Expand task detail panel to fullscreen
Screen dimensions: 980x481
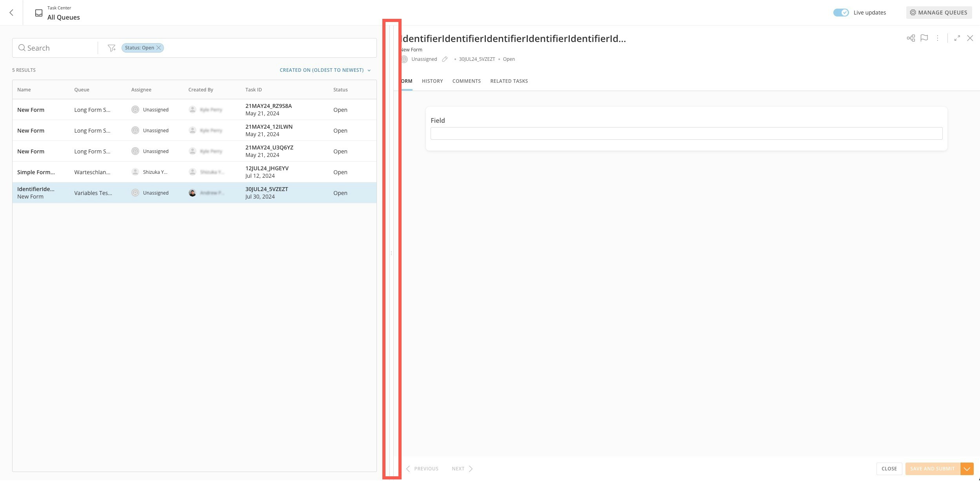coord(957,38)
